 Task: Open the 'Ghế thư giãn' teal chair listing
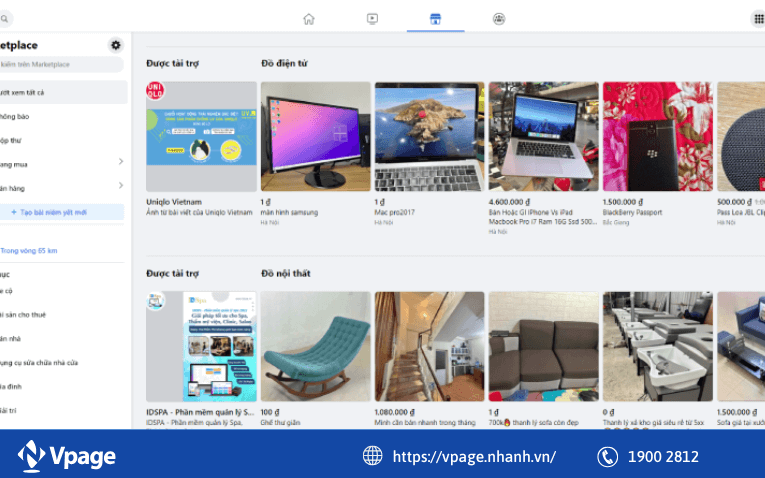click(315, 346)
